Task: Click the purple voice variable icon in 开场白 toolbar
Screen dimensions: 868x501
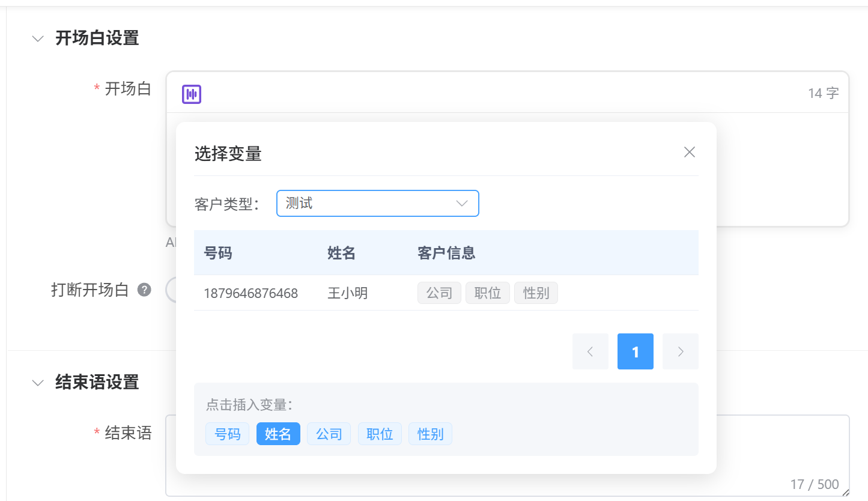Action: click(192, 94)
